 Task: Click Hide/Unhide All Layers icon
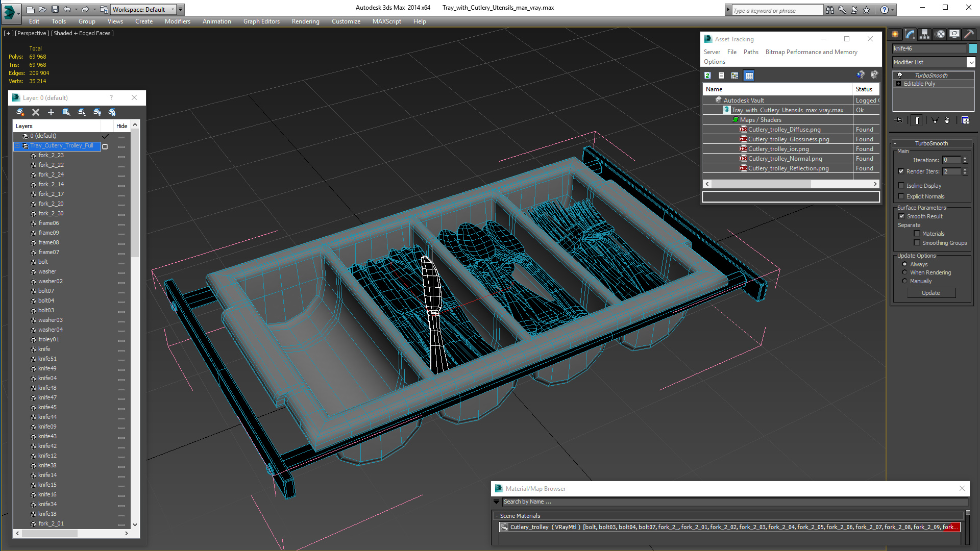point(97,112)
